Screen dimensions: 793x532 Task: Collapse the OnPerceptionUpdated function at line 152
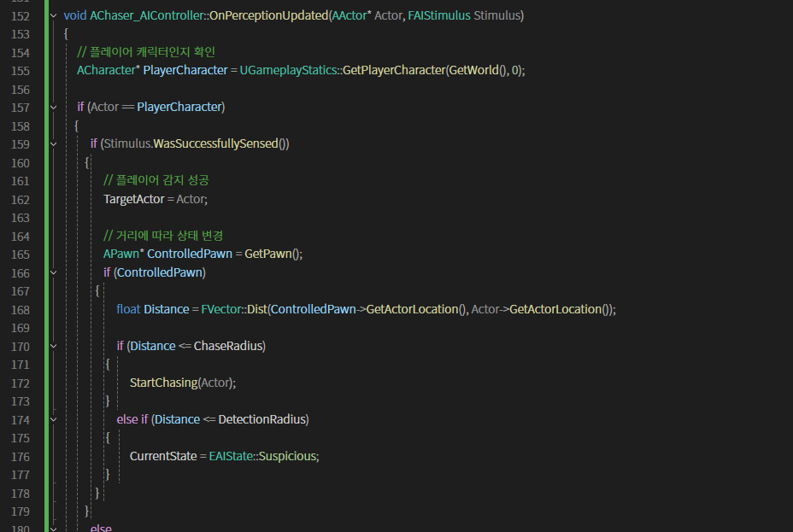pyautogui.click(x=53, y=15)
